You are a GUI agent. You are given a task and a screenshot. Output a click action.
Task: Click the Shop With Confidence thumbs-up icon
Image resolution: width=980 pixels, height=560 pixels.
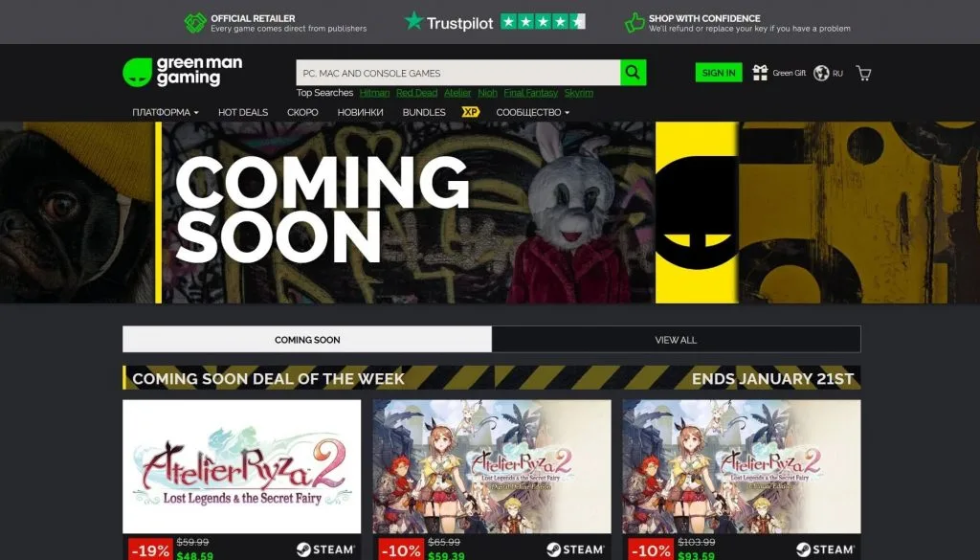click(x=634, y=22)
